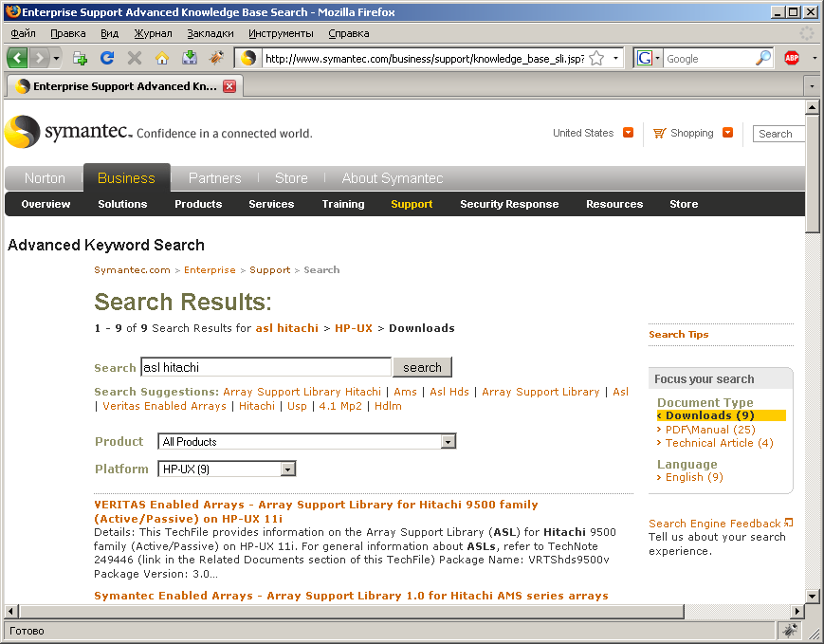Screen dimensions: 824x644
Task: Open the Инструменты menu
Action: coord(281,33)
